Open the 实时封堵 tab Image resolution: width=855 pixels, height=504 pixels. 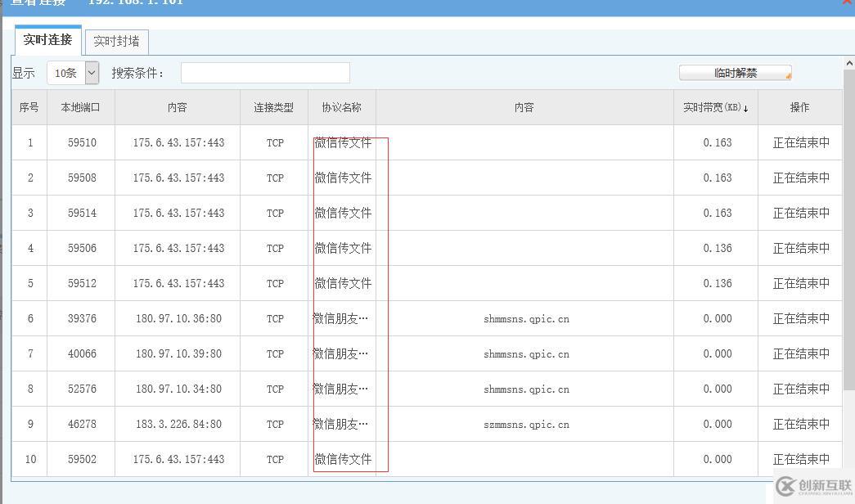point(117,42)
